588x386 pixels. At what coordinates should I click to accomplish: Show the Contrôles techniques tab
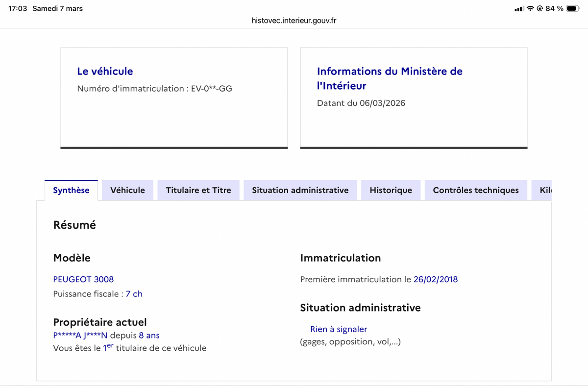click(475, 190)
